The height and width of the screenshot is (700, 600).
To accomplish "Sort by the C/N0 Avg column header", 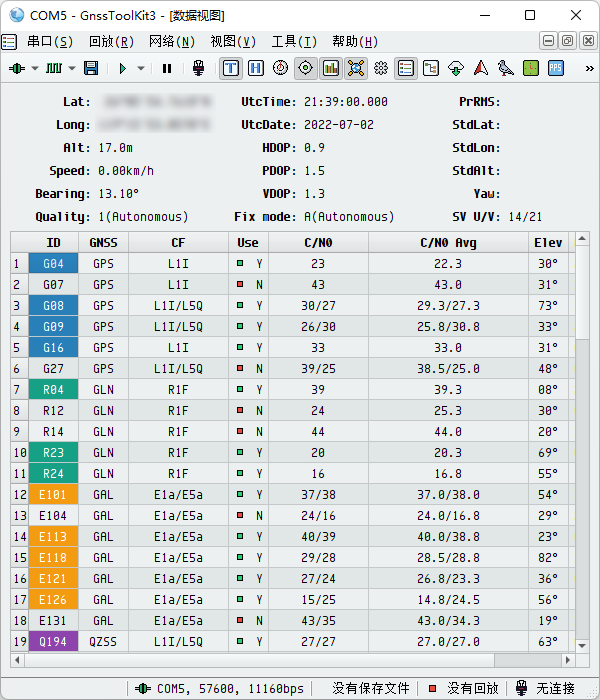I will (x=448, y=242).
